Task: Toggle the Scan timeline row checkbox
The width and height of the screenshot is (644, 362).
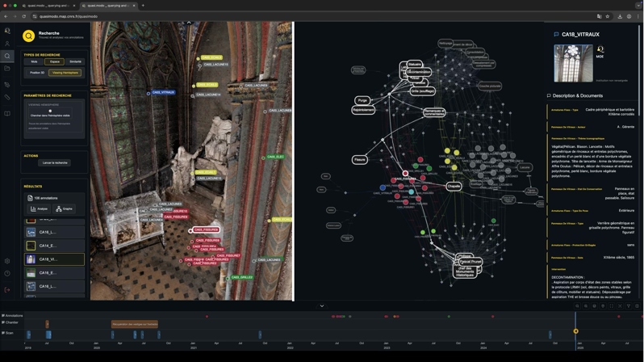Action: click(x=3, y=333)
